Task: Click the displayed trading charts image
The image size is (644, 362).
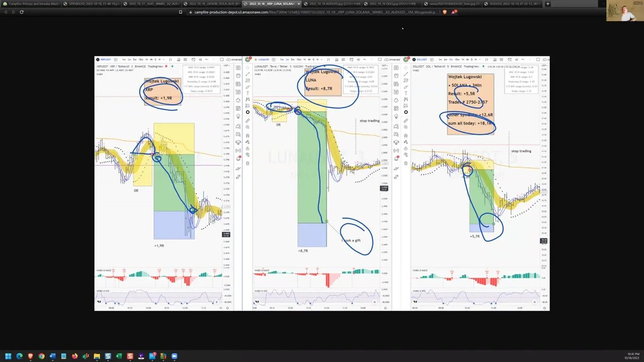Action: (322, 183)
